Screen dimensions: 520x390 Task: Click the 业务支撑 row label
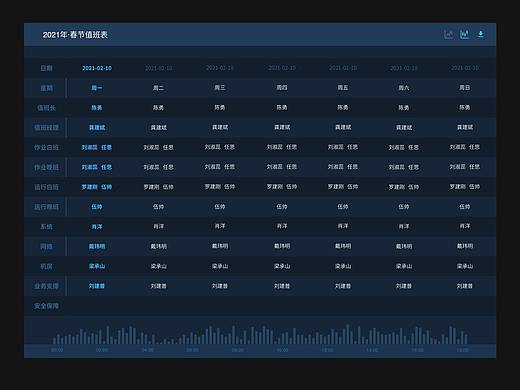(46, 286)
